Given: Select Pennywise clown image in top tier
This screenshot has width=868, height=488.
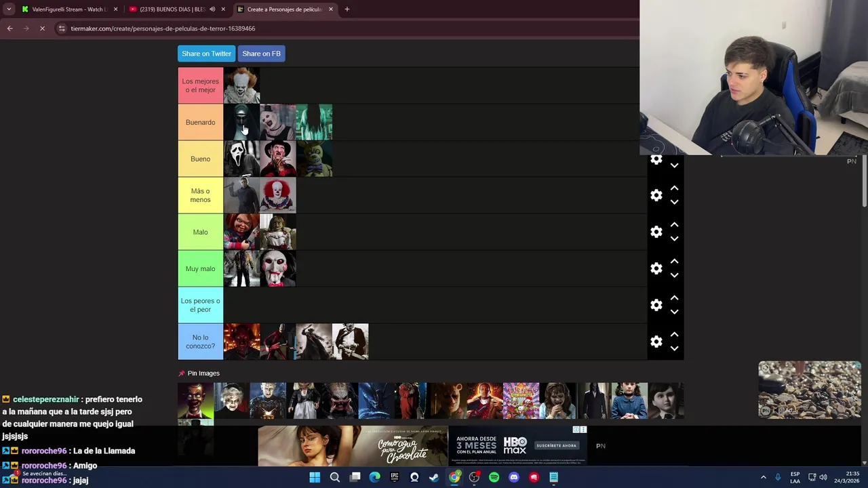Looking at the screenshot, I should point(241,85).
